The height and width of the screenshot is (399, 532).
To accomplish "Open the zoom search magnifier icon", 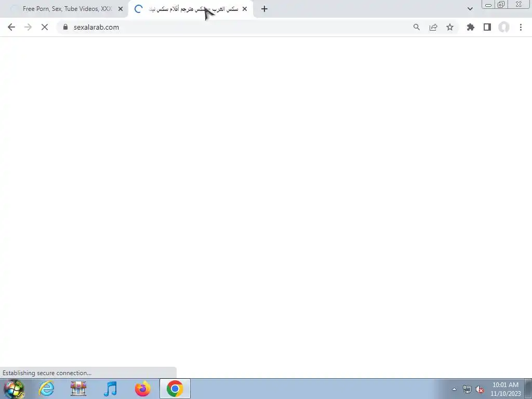I will point(417,27).
